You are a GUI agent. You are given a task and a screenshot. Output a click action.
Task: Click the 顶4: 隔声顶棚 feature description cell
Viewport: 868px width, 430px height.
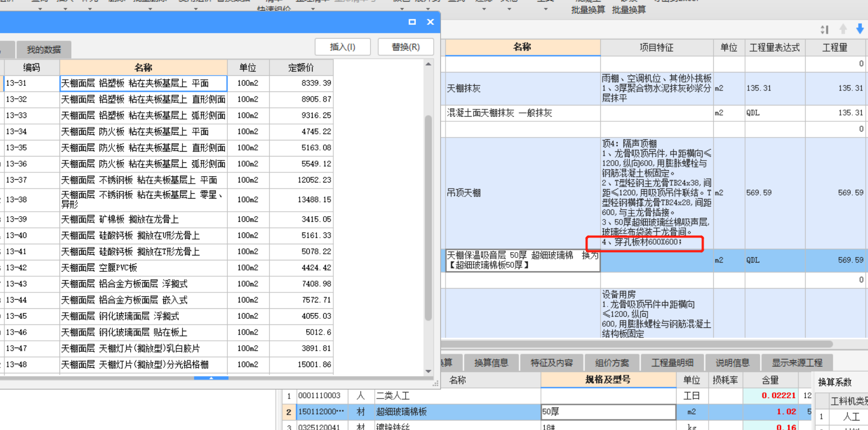point(656,193)
